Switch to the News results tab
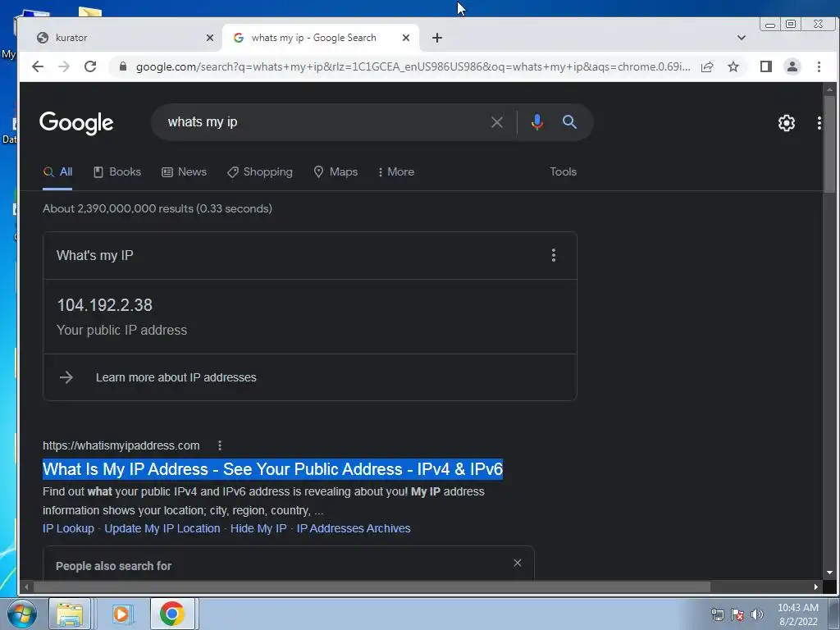Image resolution: width=840 pixels, height=630 pixels. [184, 172]
